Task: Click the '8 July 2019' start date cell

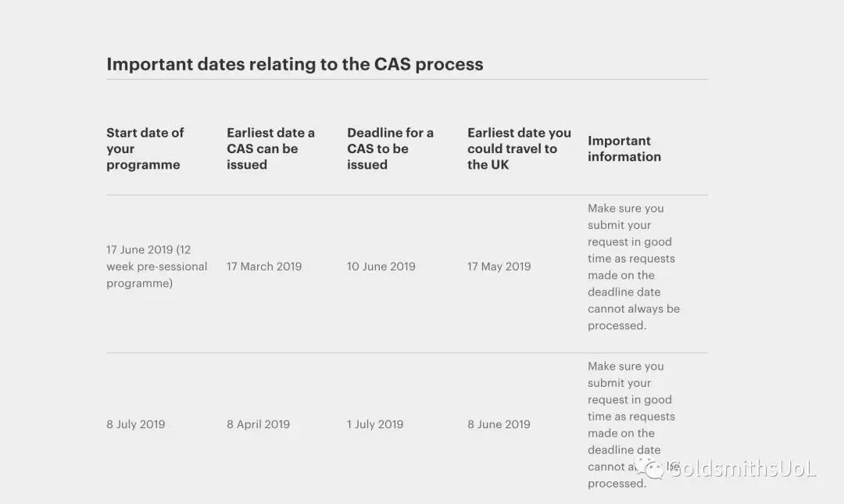Action: pyautogui.click(x=136, y=424)
